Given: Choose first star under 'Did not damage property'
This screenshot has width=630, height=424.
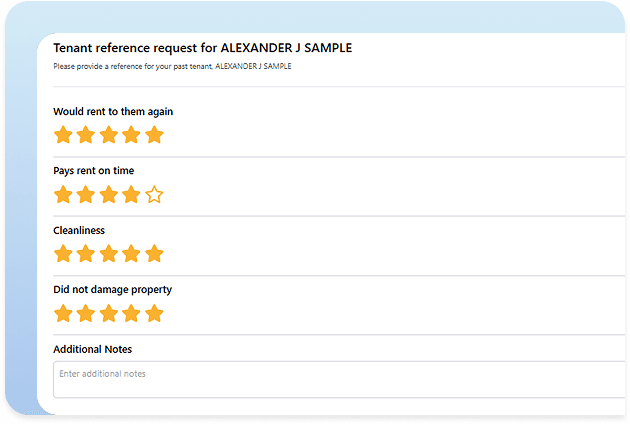Looking at the screenshot, I should pyautogui.click(x=63, y=314).
